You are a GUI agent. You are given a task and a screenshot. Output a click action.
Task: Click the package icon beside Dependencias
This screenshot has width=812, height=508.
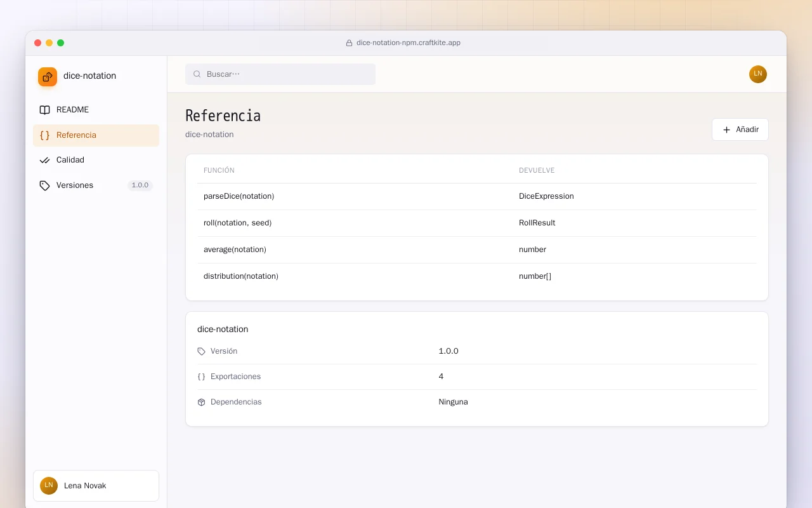coord(202,402)
